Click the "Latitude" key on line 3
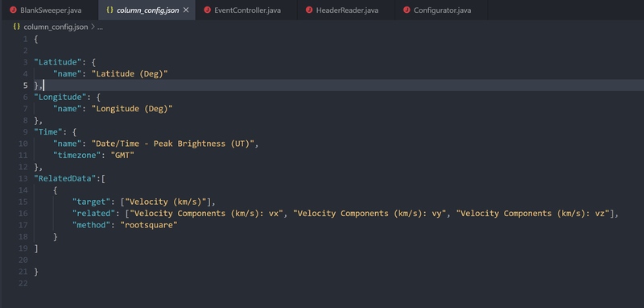 coord(57,62)
